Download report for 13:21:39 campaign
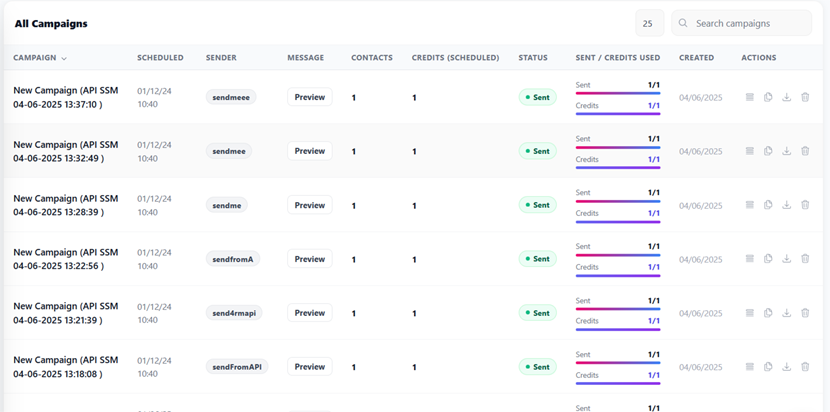 787,312
